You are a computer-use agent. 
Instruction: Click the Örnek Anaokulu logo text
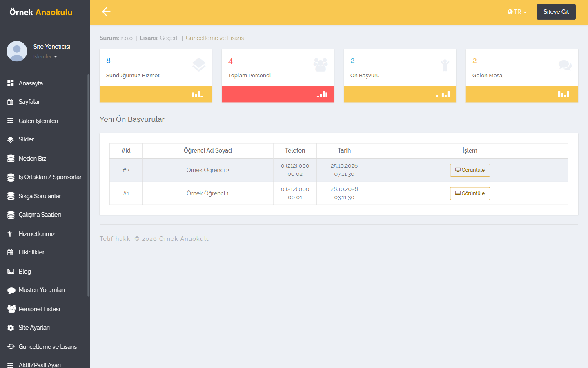coord(41,12)
